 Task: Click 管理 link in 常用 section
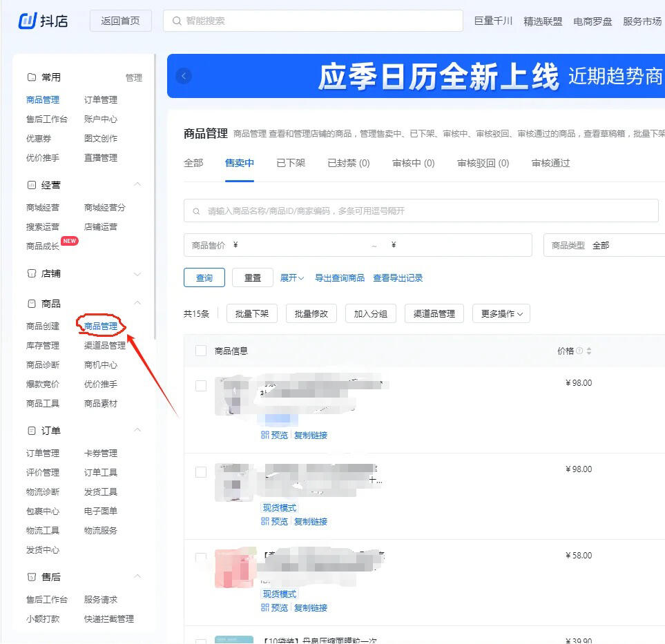pyautogui.click(x=133, y=77)
